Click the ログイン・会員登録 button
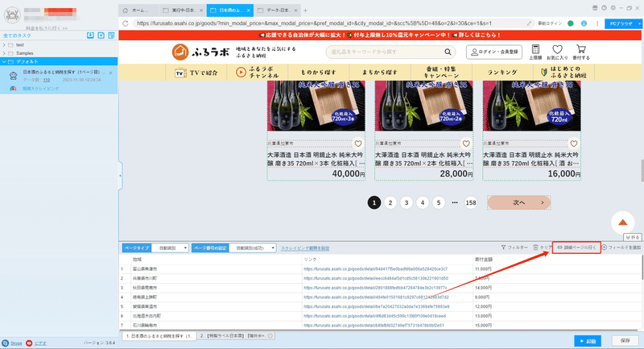644x349 pixels. pyautogui.click(x=494, y=52)
